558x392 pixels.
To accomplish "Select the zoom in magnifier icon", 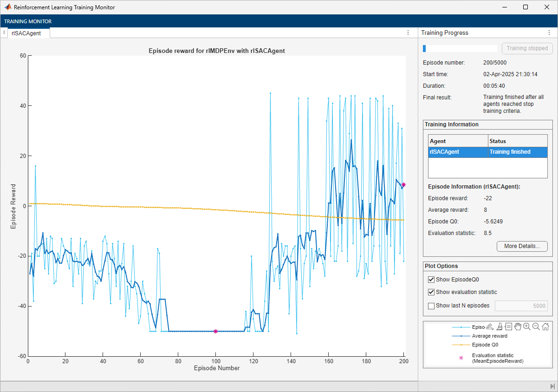I will [527, 327].
